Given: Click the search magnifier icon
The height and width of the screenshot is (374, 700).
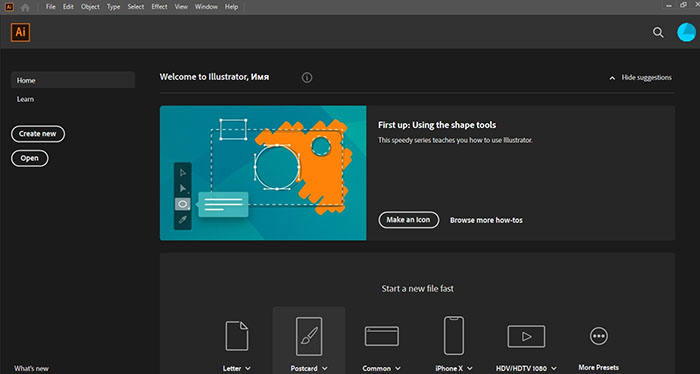Looking at the screenshot, I should coord(658,33).
